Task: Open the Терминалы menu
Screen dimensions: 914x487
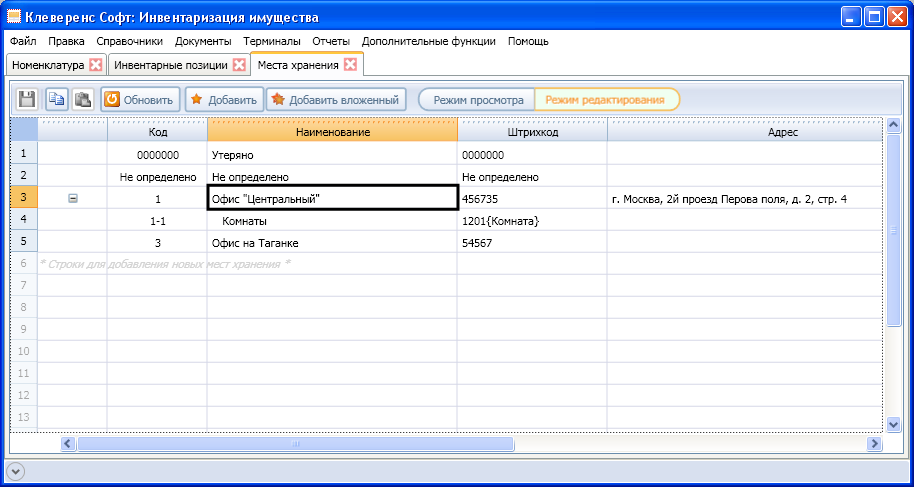Action: coord(271,41)
